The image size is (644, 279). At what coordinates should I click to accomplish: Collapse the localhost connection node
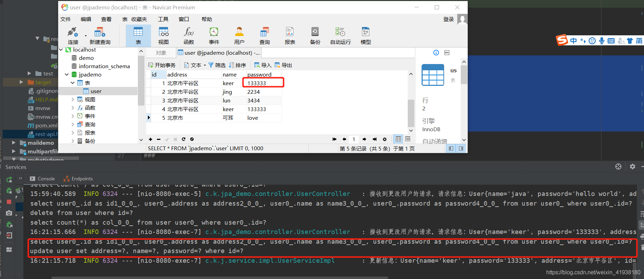click(61, 50)
